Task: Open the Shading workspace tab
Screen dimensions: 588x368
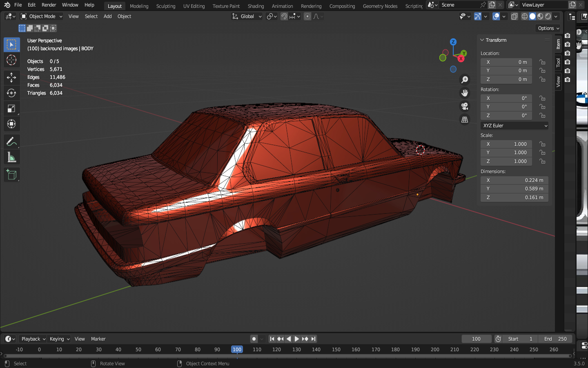Action: (x=256, y=6)
